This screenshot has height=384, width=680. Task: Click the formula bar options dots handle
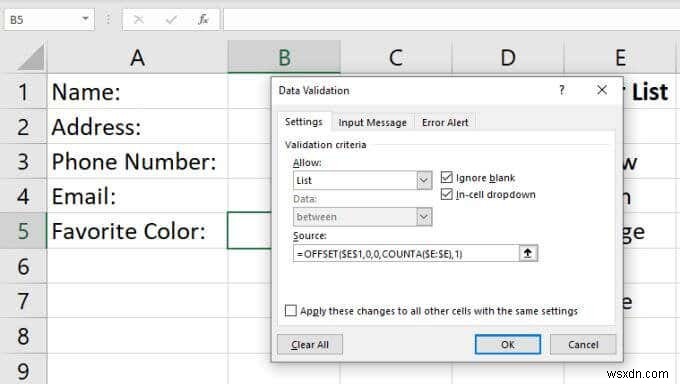tap(108, 19)
